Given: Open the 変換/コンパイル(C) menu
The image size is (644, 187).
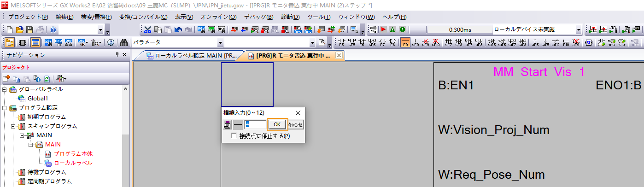Looking at the screenshot, I should 143,17.
